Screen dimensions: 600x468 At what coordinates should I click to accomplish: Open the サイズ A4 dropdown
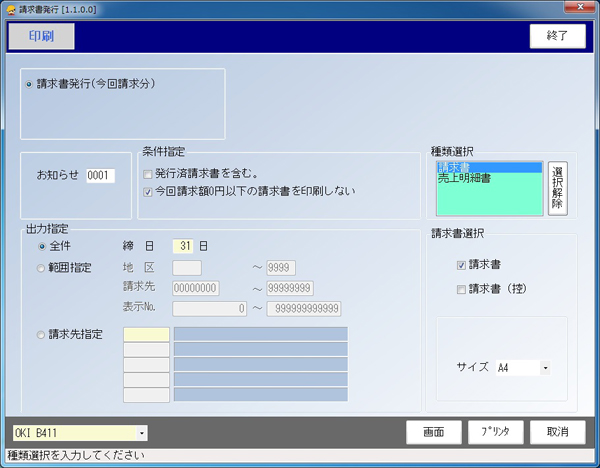click(545, 368)
